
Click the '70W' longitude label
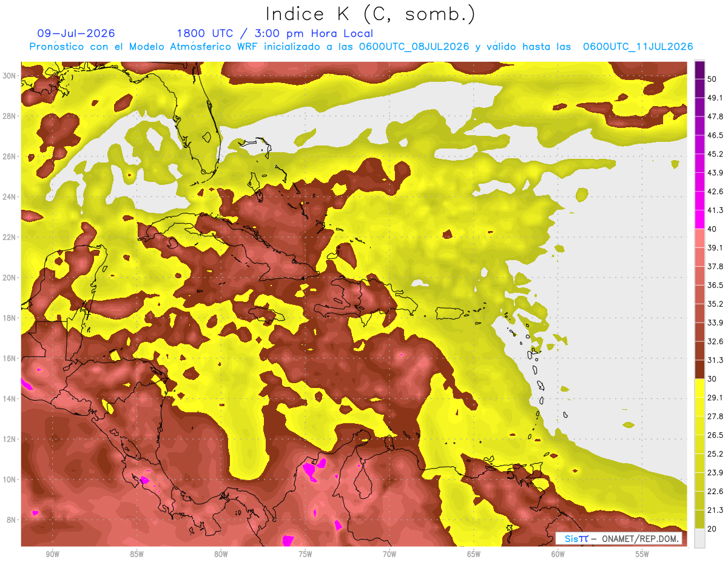pos(389,555)
